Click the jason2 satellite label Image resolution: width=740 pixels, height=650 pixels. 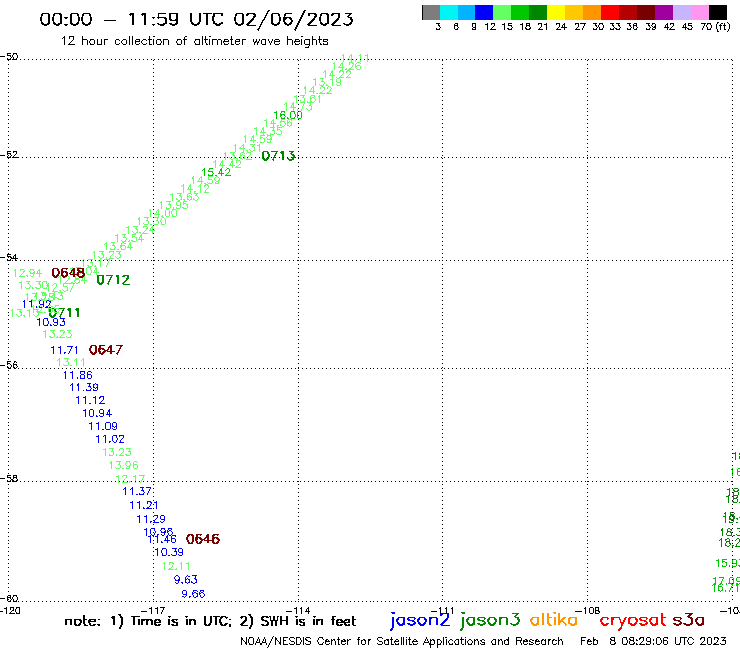[420, 620]
